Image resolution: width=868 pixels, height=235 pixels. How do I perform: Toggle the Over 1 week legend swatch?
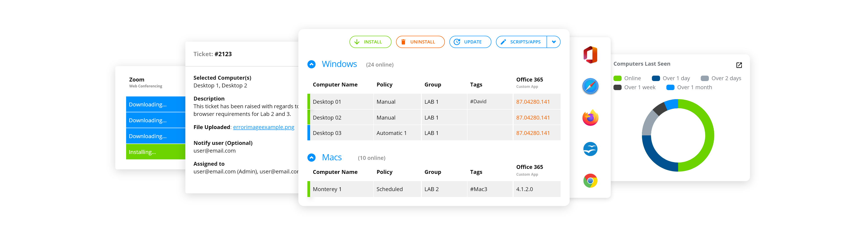coord(617,87)
